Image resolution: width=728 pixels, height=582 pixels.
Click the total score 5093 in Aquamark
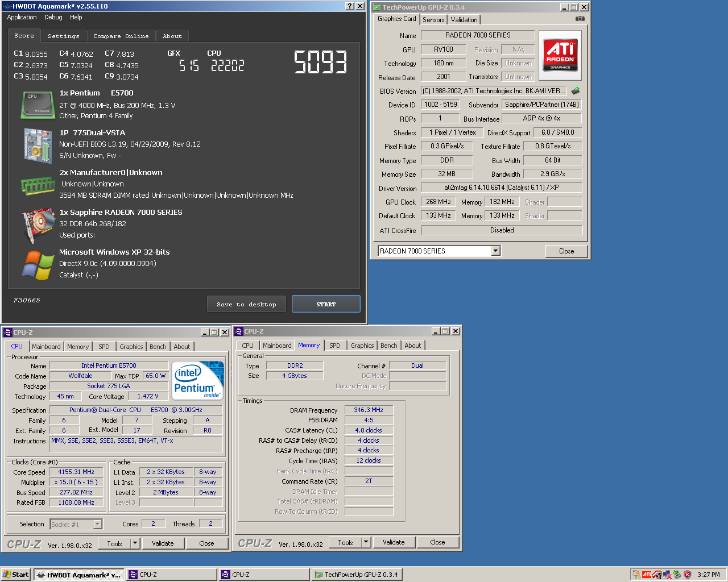coord(321,63)
